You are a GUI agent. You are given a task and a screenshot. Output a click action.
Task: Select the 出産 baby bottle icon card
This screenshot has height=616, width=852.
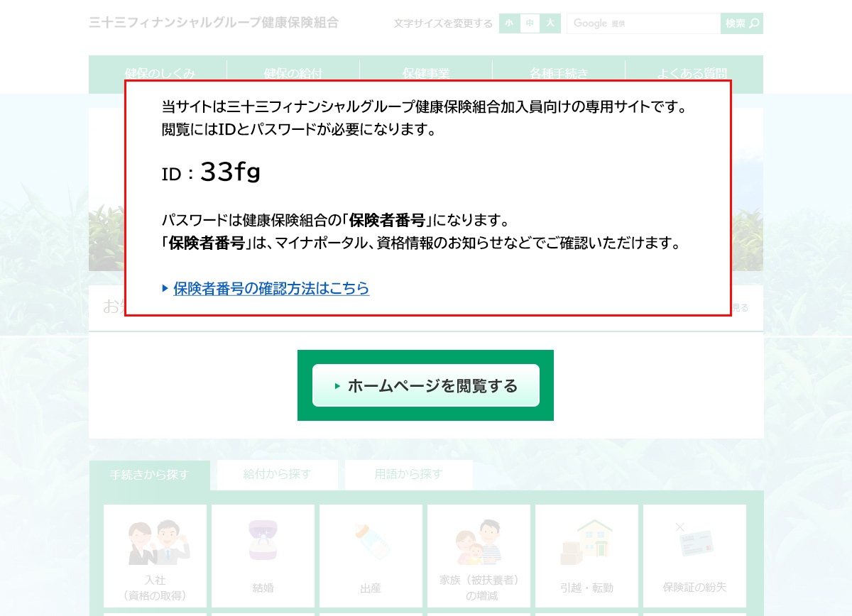coord(371,556)
